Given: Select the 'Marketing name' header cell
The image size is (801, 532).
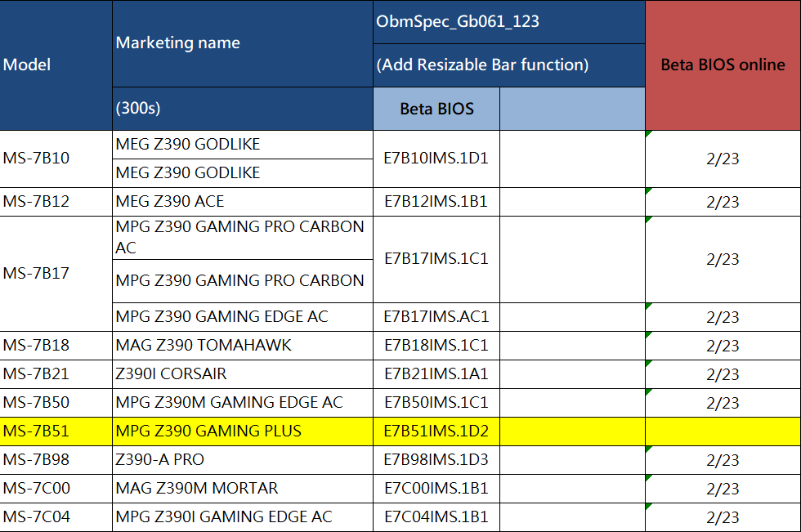Looking at the screenshot, I should (x=243, y=43).
